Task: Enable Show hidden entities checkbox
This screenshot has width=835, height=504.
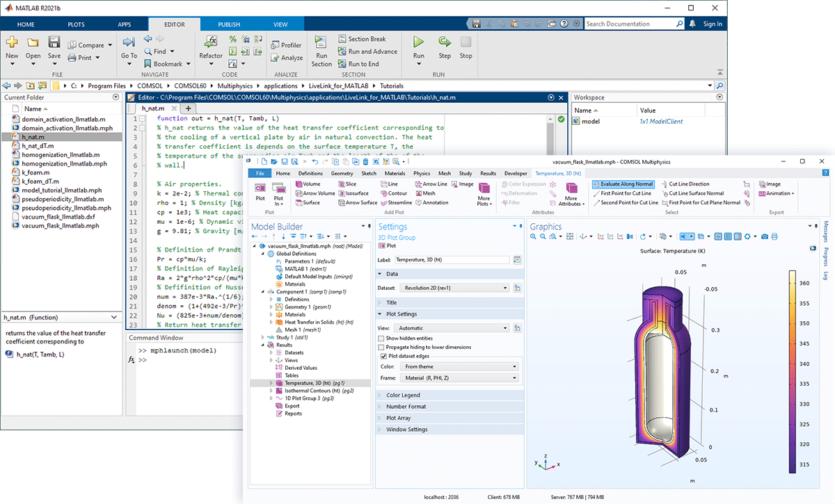Action: (381, 338)
